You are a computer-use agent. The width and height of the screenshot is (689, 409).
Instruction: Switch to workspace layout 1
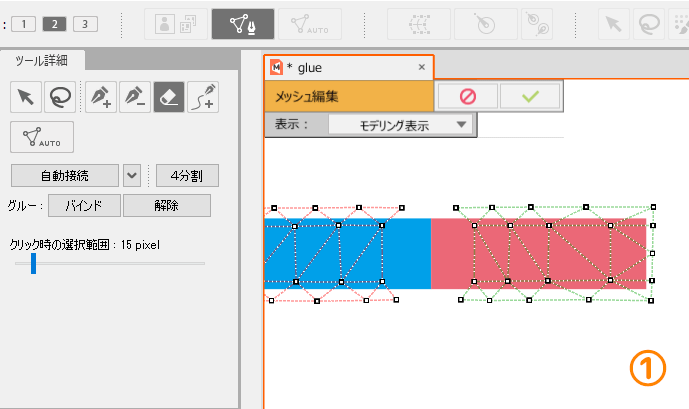point(24,23)
